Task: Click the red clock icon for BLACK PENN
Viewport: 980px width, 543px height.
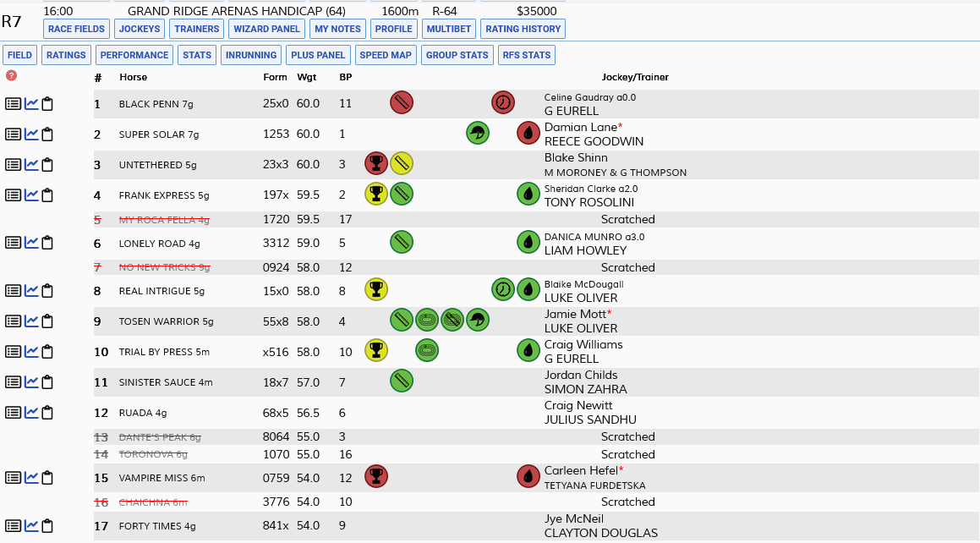Action: tap(503, 102)
